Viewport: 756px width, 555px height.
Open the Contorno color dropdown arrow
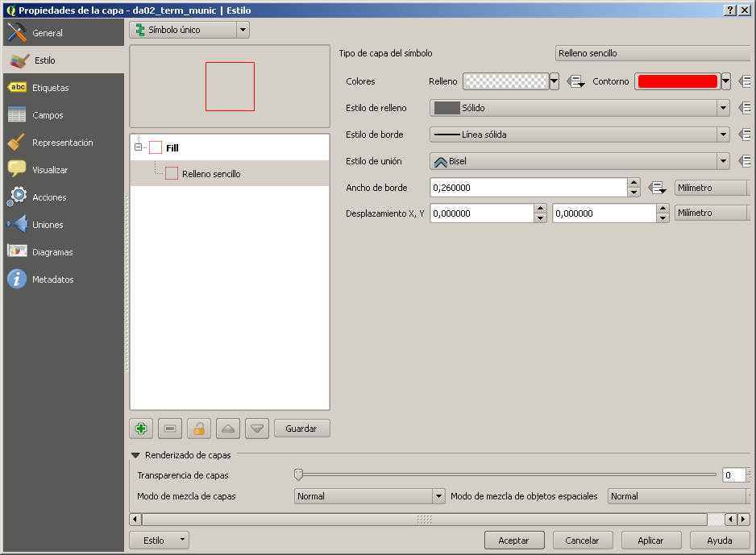726,81
